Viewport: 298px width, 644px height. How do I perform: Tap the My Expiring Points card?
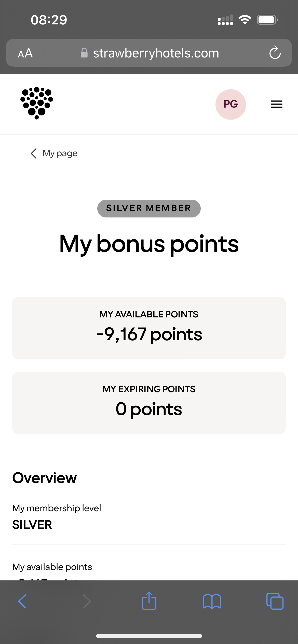[149, 403]
